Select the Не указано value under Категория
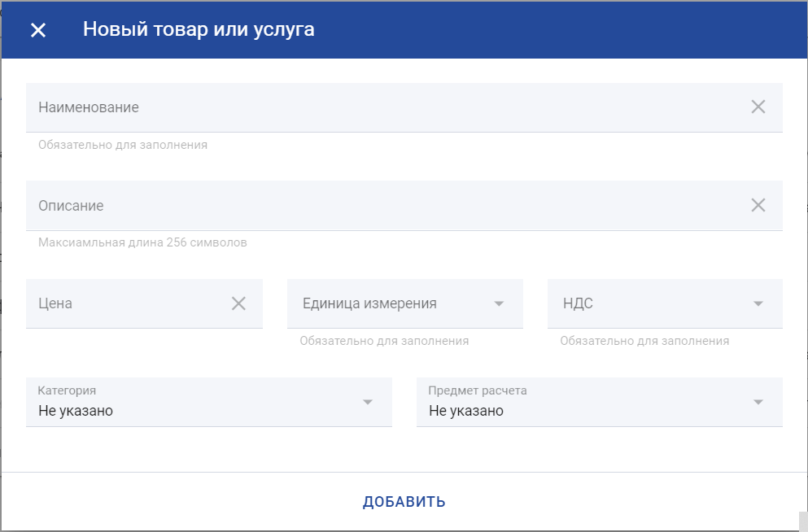 click(x=76, y=411)
